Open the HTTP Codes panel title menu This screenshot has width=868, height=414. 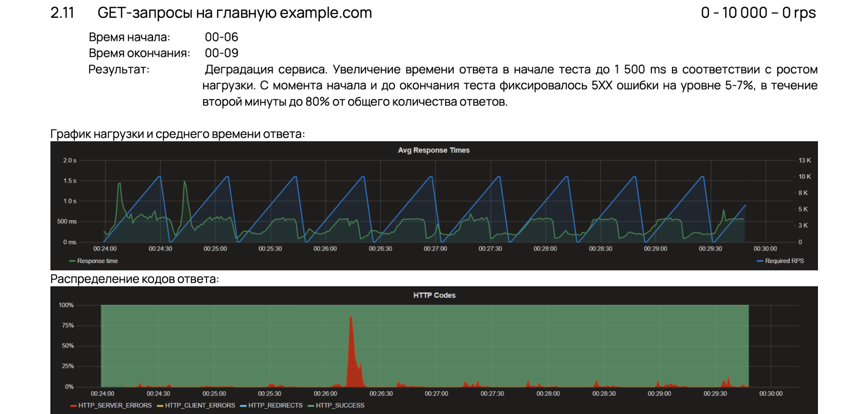click(x=434, y=295)
